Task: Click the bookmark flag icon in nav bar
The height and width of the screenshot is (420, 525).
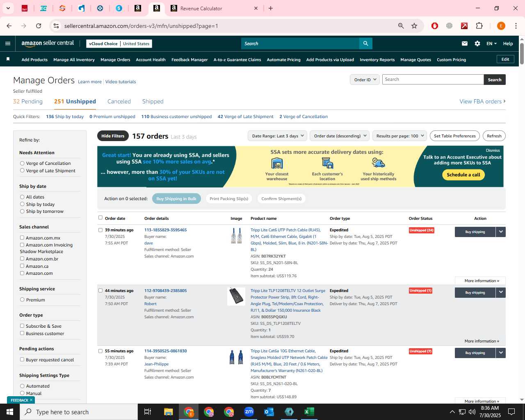Action: pos(8,59)
